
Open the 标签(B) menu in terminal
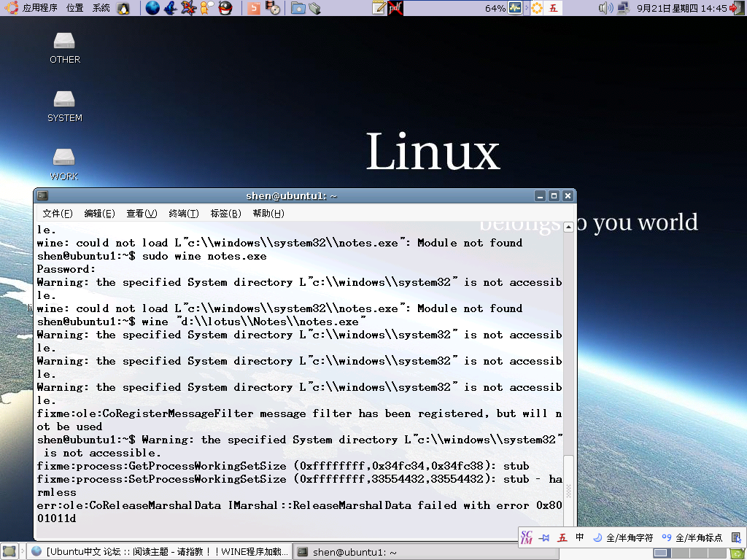226,214
